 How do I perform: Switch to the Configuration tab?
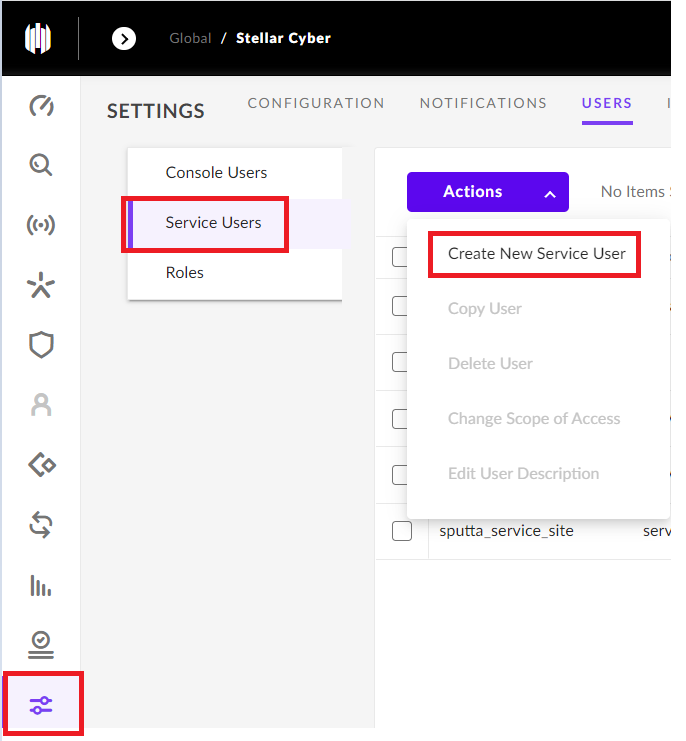(x=316, y=103)
